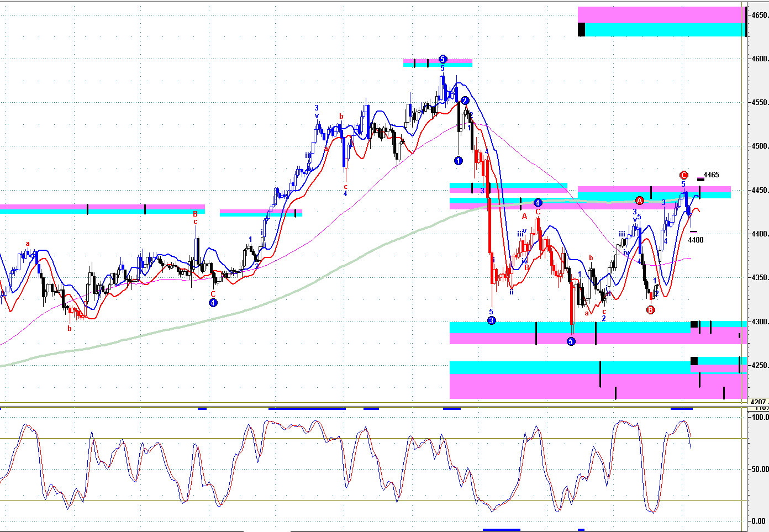Click the magenta band in the top-right zone
Viewport: 769px width, 532px height.
point(661,15)
